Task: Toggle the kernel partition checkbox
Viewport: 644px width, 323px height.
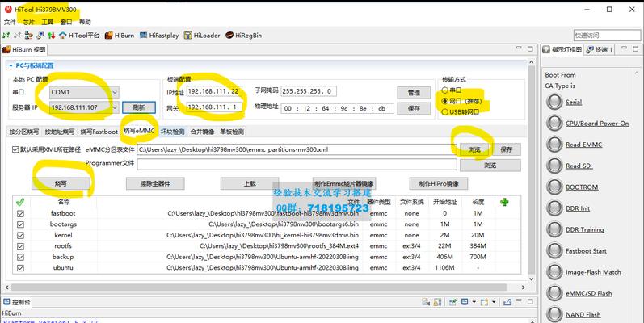Action: (x=20, y=236)
